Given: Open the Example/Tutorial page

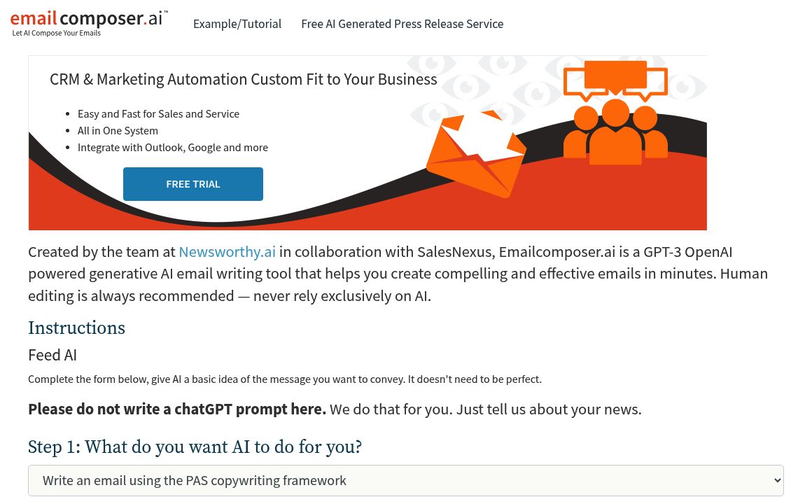Looking at the screenshot, I should [237, 24].
